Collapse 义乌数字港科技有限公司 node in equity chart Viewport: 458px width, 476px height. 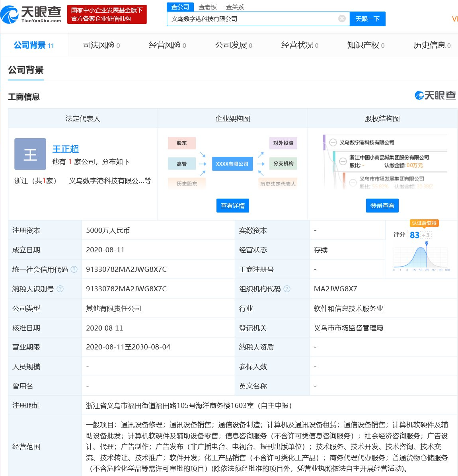tap(333, 142)
